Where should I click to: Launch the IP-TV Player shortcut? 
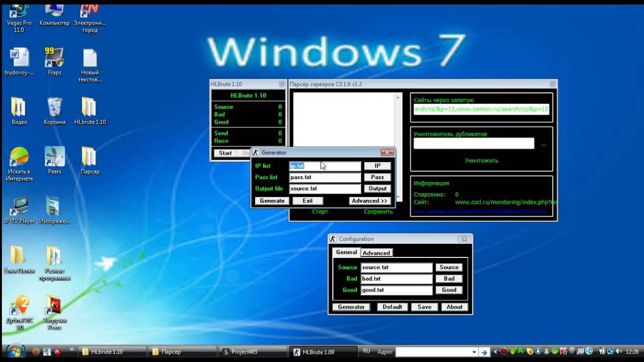point(19,210)
